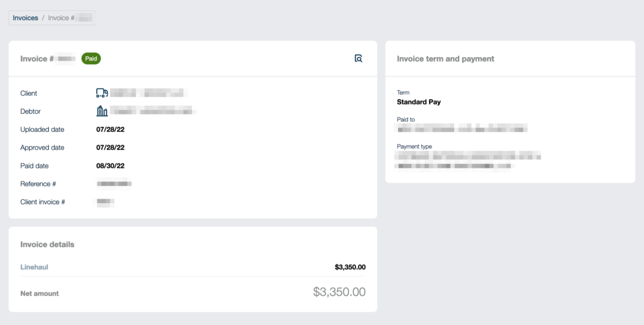The height and width of the screenshot is (325, 644).
Task: Open the Linehaul line item
Action: [x=34, y=267]
